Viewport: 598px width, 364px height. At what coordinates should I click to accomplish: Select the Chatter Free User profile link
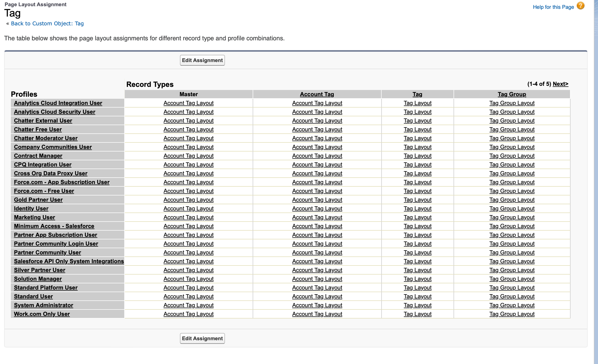(38, 130)
